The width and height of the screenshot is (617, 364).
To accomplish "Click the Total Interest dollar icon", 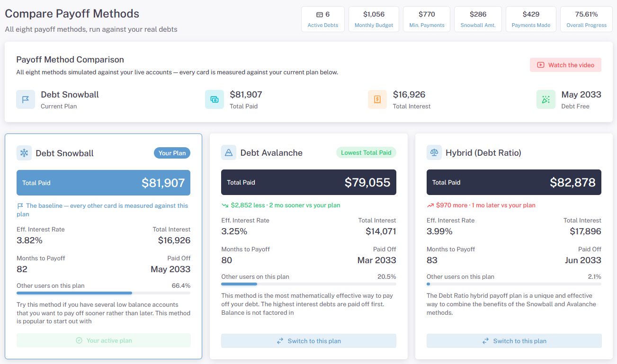I will (x=377, y=99).
